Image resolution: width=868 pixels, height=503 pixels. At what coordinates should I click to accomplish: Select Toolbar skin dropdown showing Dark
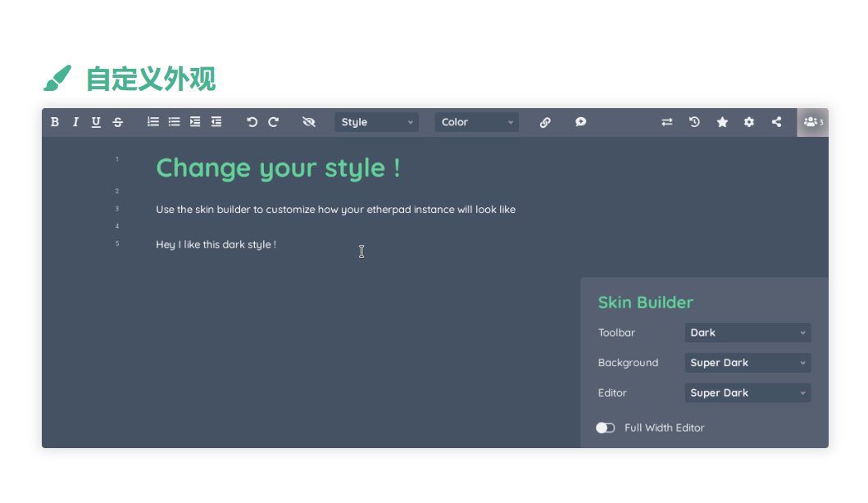[x=748, y=333]
